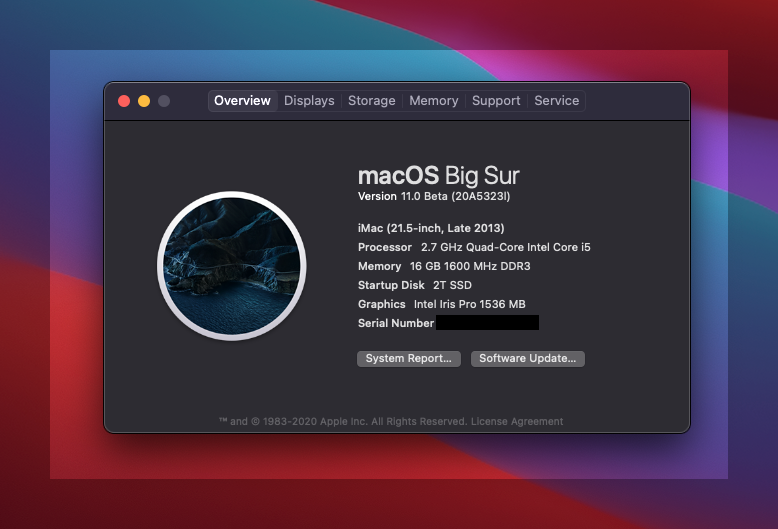Open the Displays tab
778x529 pixels.
[x=309, y=101]
